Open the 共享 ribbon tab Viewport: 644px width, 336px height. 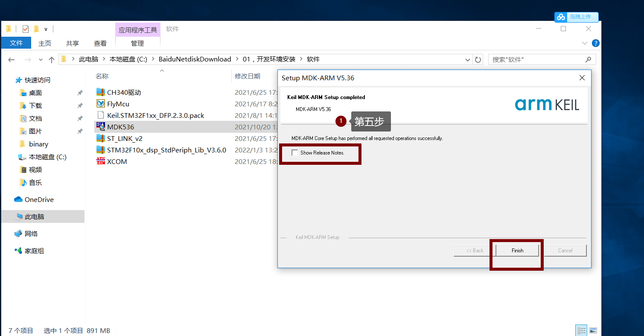click(73, 43)
